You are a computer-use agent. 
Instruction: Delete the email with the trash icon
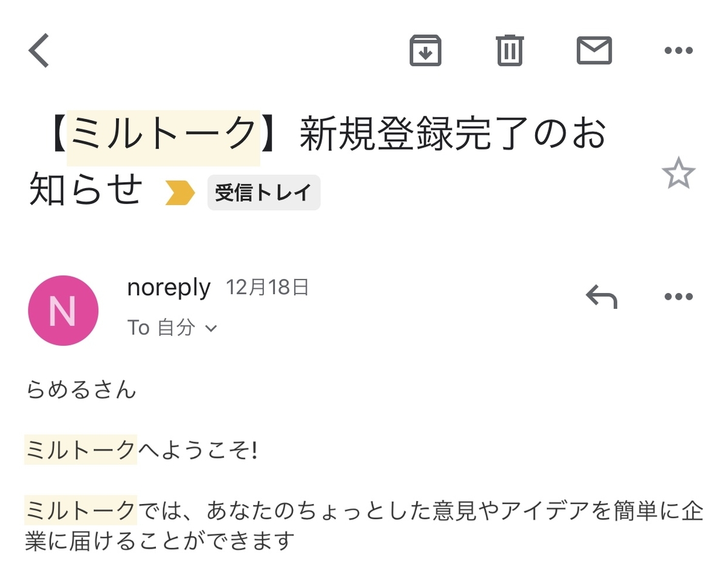pos(510,51)
